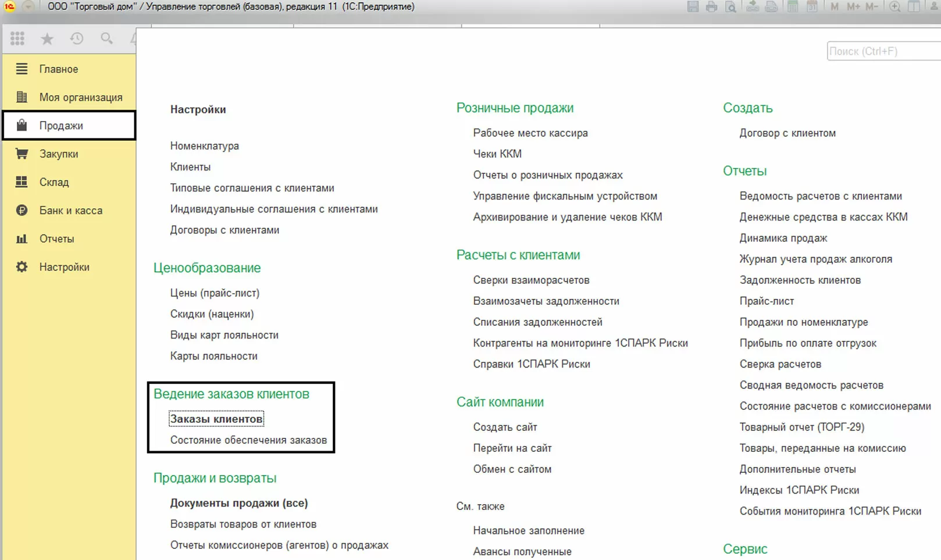Viewport: 941px width, 560px height.
Task: Open Обмен с сайтом
Action: 512,469
